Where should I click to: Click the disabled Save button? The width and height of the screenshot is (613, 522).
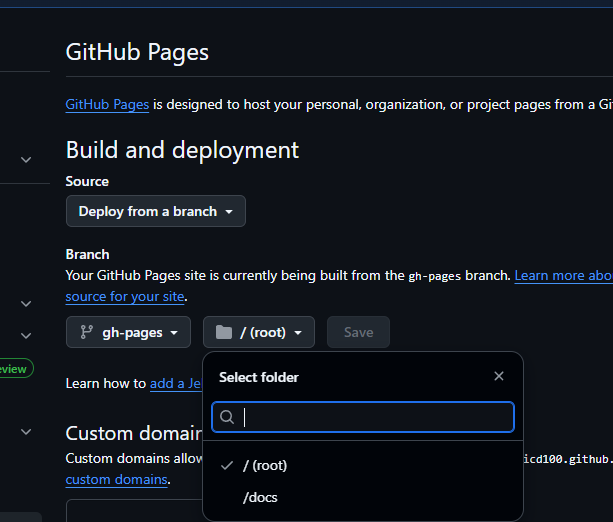coord(358,332)
